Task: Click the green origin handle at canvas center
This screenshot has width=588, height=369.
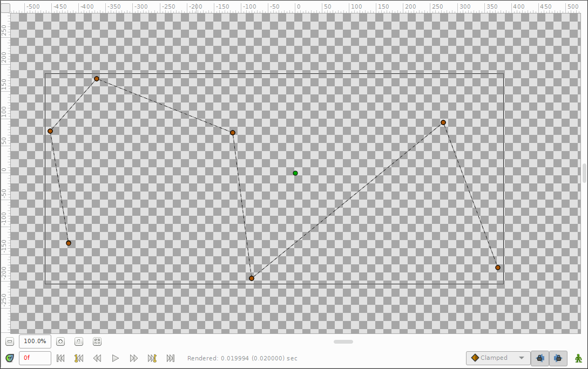Action: [x=295, y=173]
